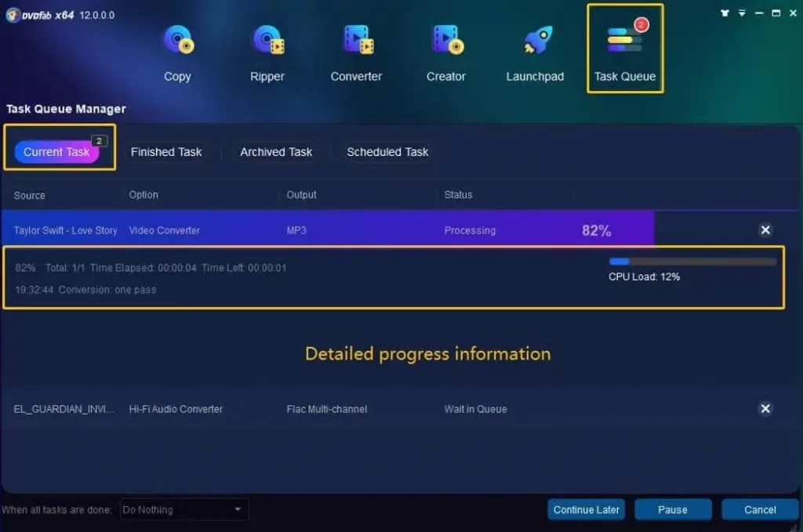Select the EL_GUARDIAN Hi-Fi Audio Converter row

(x=314, y=409)
